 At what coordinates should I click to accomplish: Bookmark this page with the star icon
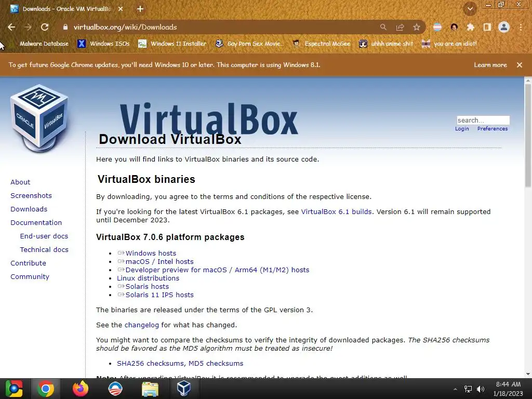[x=417, y=27]
